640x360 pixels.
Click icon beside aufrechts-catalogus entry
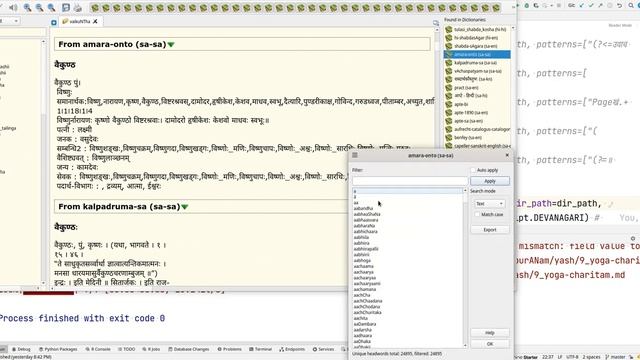click(449, 129)
